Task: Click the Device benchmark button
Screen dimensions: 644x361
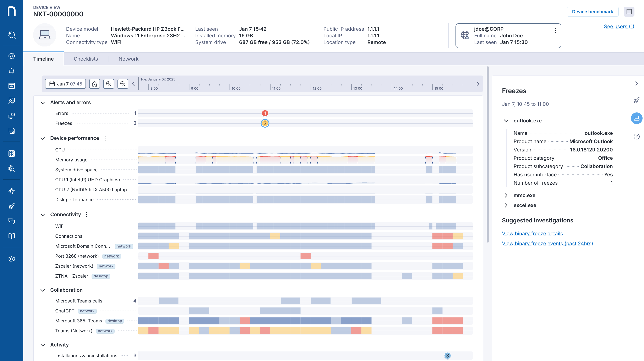Action: (x=592, y=12)
